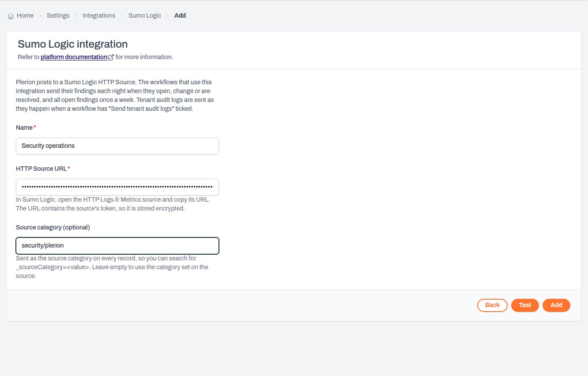The height and width of the screenshot is (376, 588).
Task: Click the Home icon in breadcrumb
Action: pyautogui.click(x=11, y=16)
